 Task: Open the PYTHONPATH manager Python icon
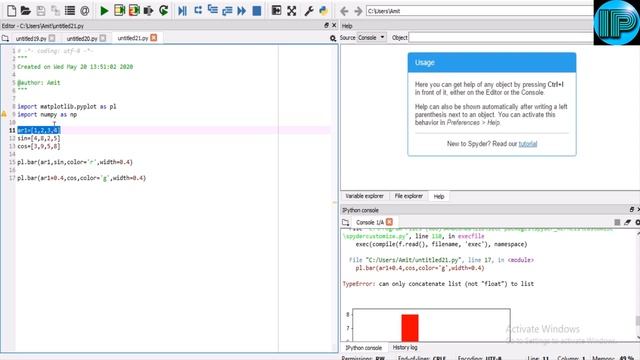[324, 11]
